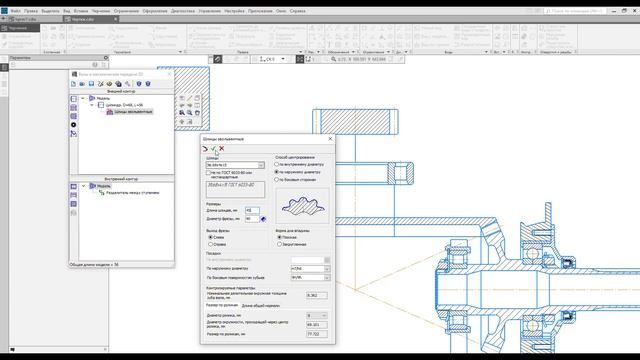
Task: Click the Черчение workspace button on left
Action: point(20,28)
